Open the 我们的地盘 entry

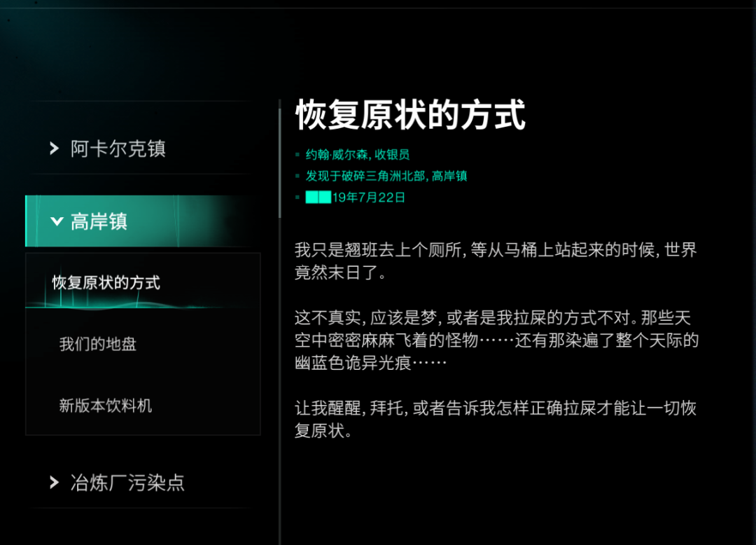pyautogui.click(x=97, y=344)
